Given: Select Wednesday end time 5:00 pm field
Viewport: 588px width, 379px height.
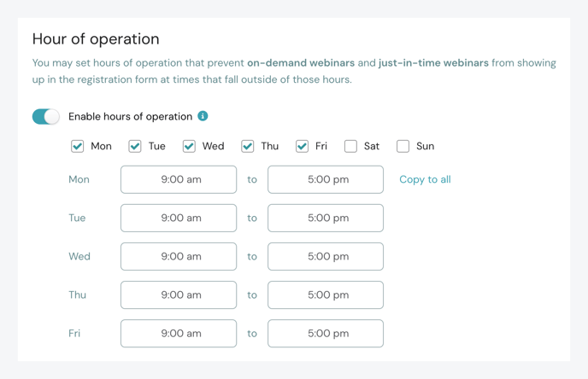Looking at the screenshot, I should point(326,256).
